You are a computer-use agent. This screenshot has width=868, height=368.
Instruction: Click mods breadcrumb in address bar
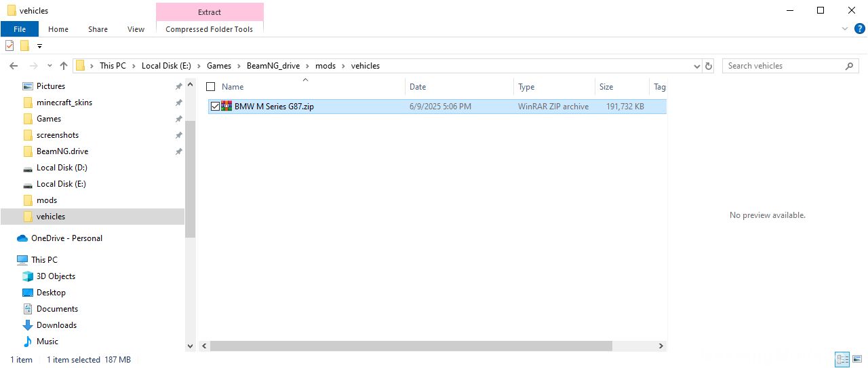(x=325, y=66)
